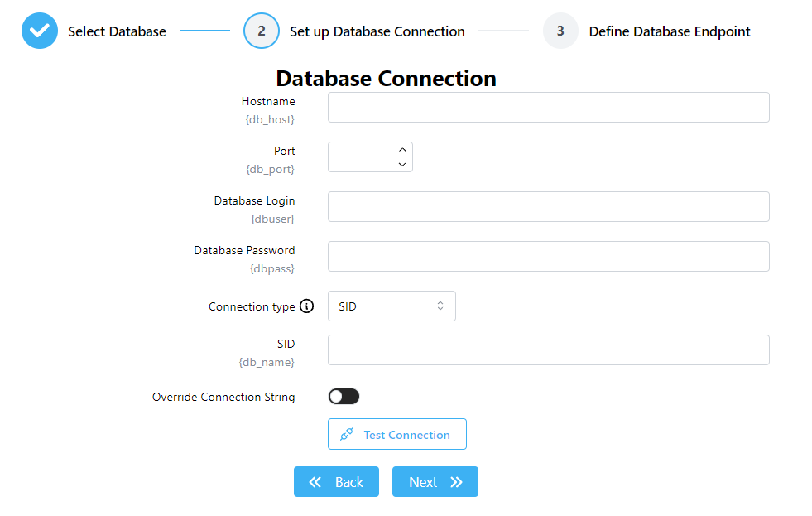This screenshot has height=516, width=812.
Task: Decrease the Port value with down arrow
Action: (x=402, y=165)
